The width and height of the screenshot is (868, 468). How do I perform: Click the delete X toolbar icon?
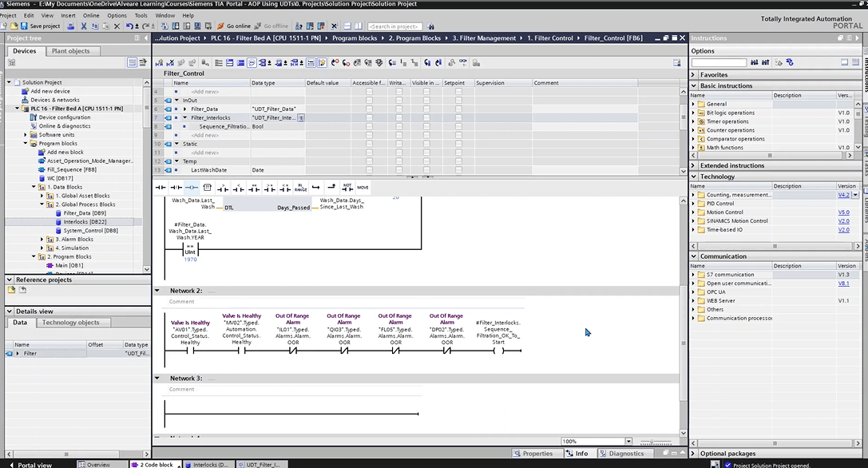click(x=117, y=26)
